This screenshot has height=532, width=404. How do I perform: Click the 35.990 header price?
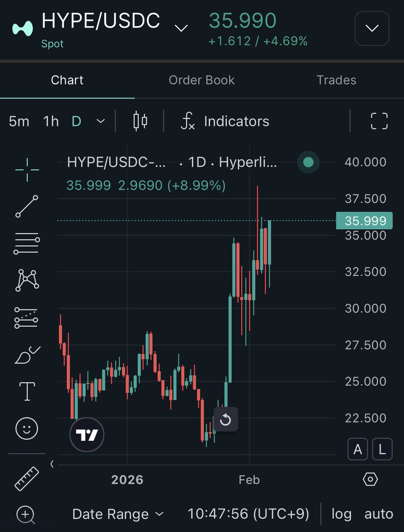pos(243,21)
